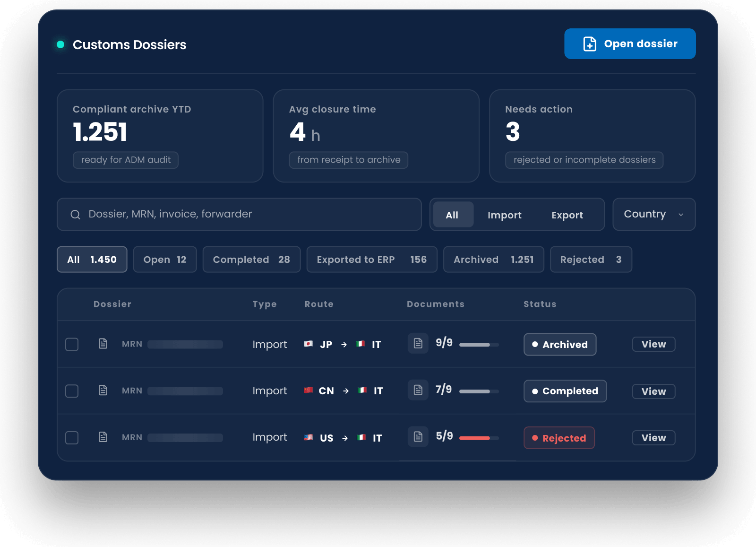Open documents icon for the 9/9 dossier

(x=418, y=343)
